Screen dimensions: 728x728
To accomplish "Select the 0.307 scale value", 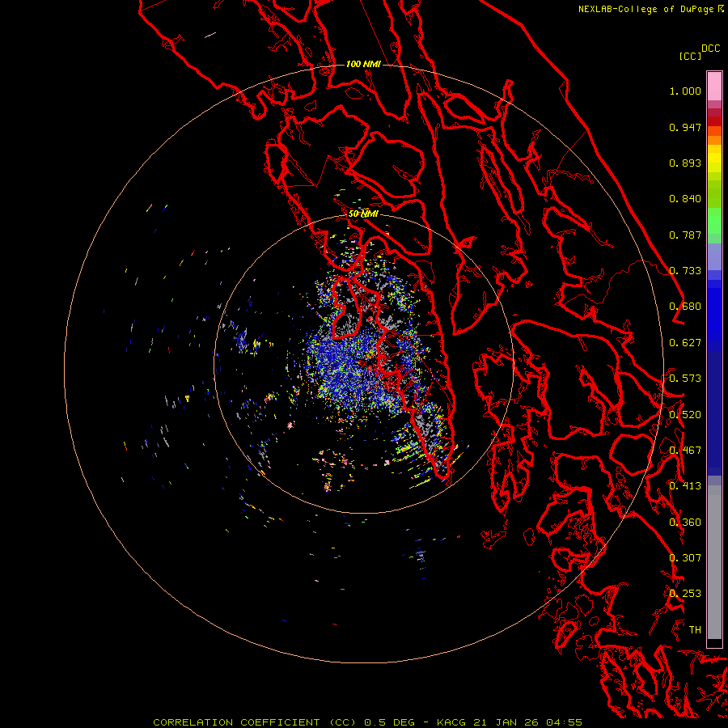I will (x=685, y=558).
